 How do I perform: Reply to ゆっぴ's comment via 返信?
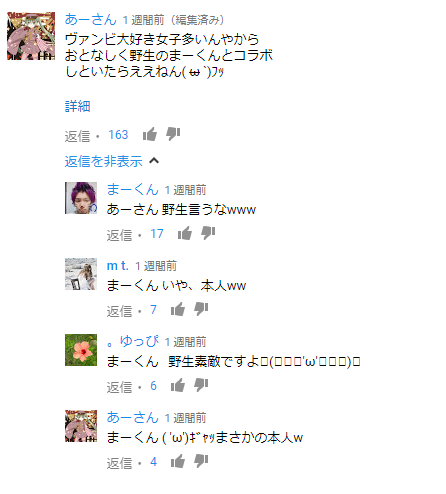(119, 387)
